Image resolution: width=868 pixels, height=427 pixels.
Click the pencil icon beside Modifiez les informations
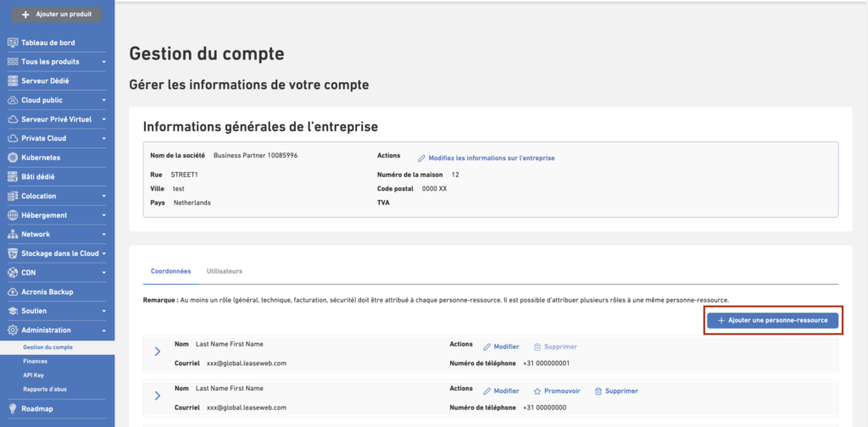click(x=421, y=158)
